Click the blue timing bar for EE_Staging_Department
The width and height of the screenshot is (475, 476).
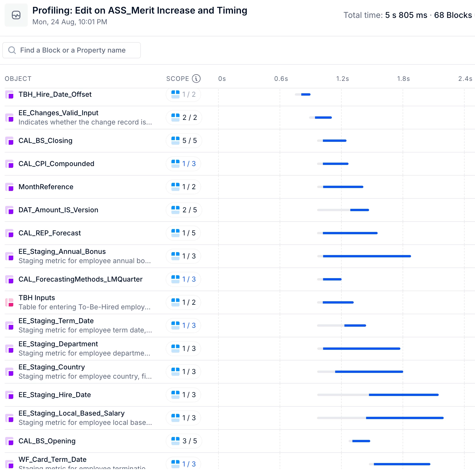click(x=362, y=349)
